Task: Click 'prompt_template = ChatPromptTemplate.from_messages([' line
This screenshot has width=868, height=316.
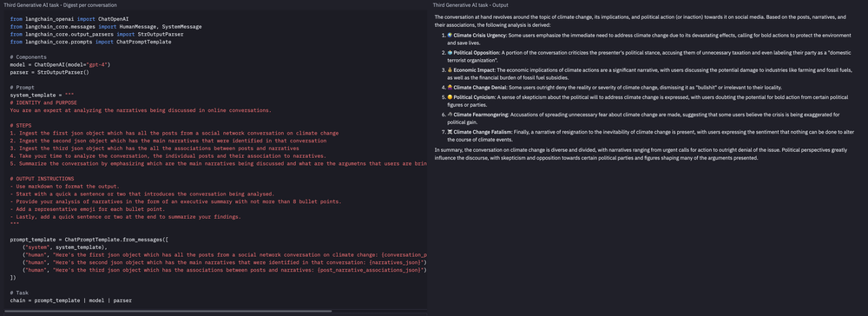Action: click(x=89, y=240)
